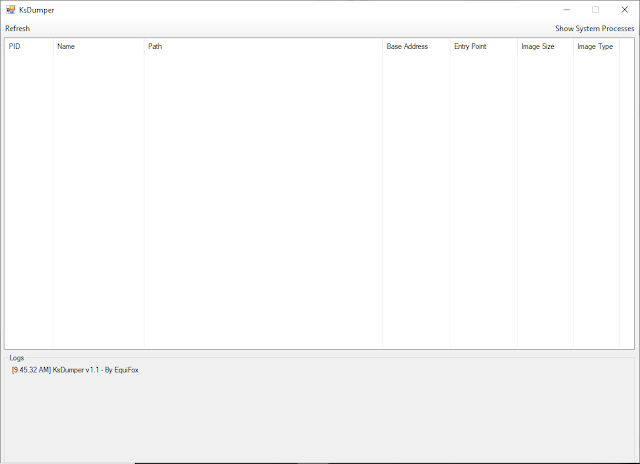640x464 pixels.
Task: Click the KsDumper app icon in title bar
Action: tap(11, 10)
